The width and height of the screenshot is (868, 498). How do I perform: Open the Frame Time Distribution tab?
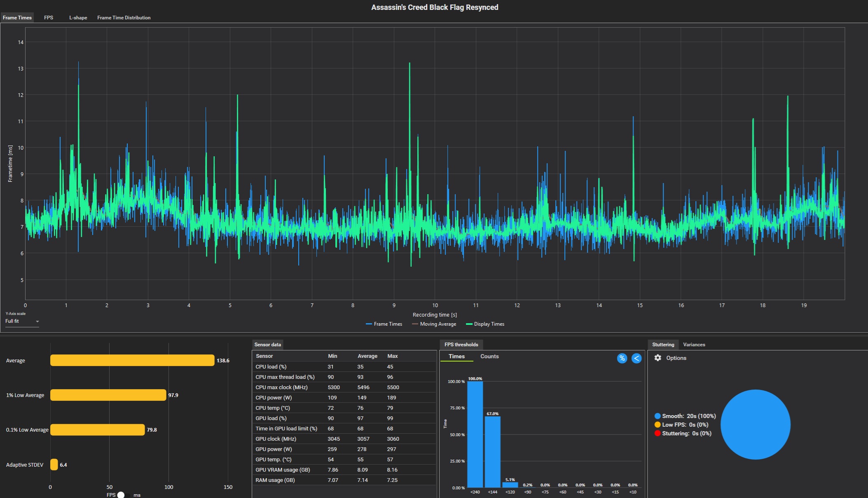[x=124, y=18]
